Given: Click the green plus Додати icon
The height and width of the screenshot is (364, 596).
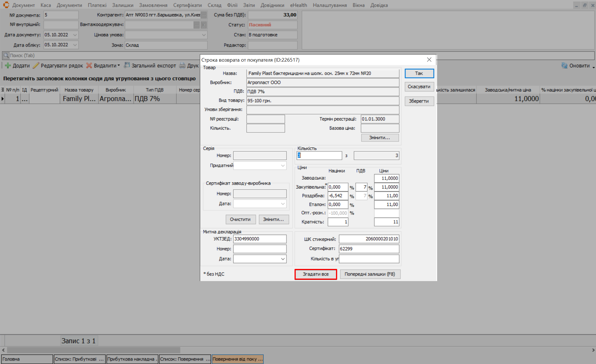Looking at the screenshot, I should pos(8,66).
